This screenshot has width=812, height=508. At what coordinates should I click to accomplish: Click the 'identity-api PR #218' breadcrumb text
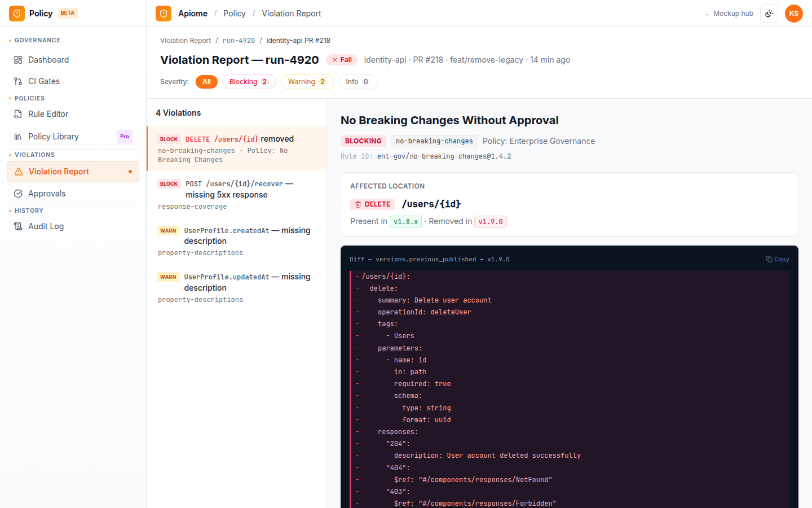coord(298,41)
